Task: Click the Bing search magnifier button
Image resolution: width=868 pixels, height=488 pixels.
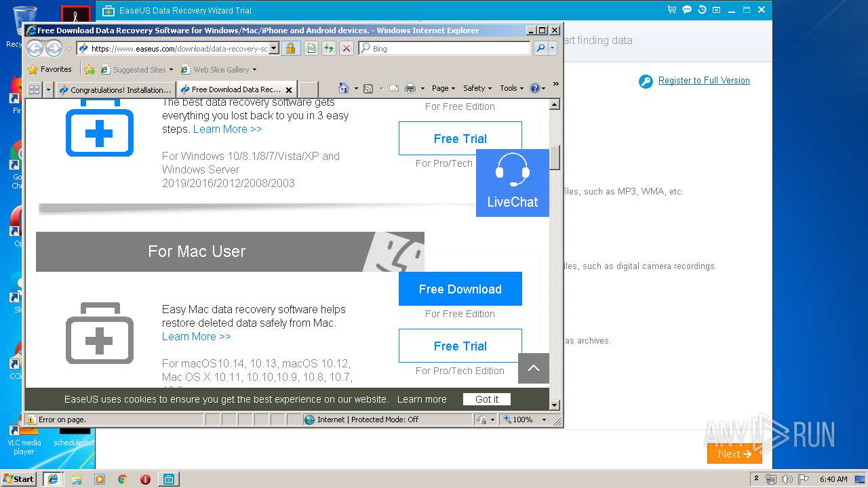Action: (540, 48)
